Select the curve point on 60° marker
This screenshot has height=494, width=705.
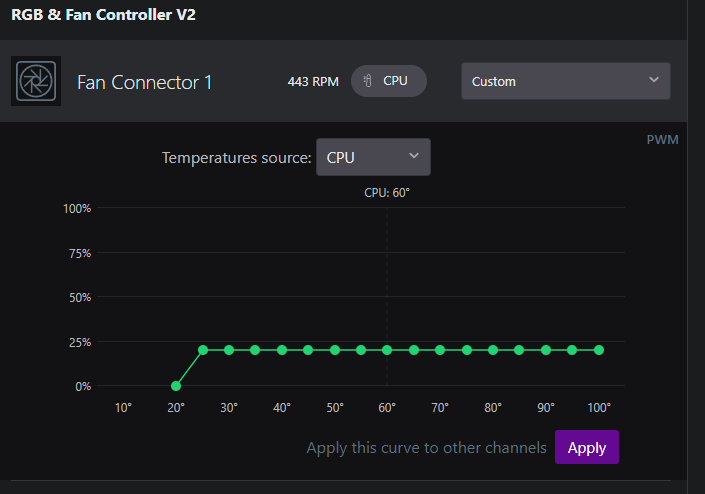pos(387,350)
